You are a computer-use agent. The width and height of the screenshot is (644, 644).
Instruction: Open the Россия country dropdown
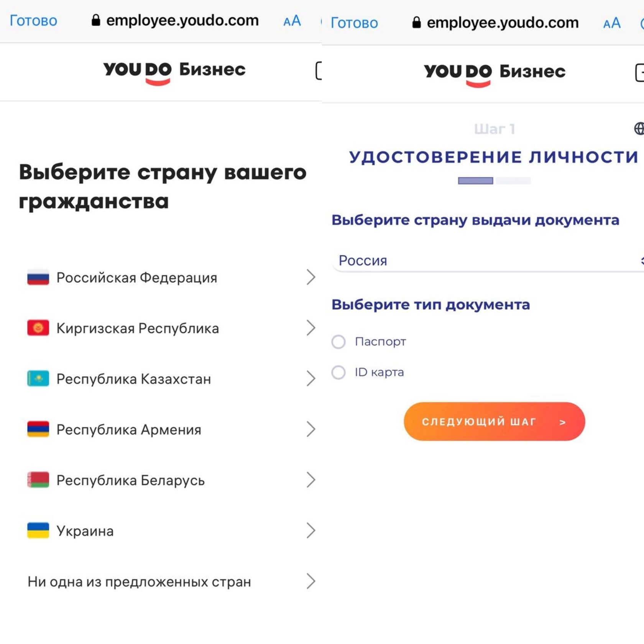(487, 261)
